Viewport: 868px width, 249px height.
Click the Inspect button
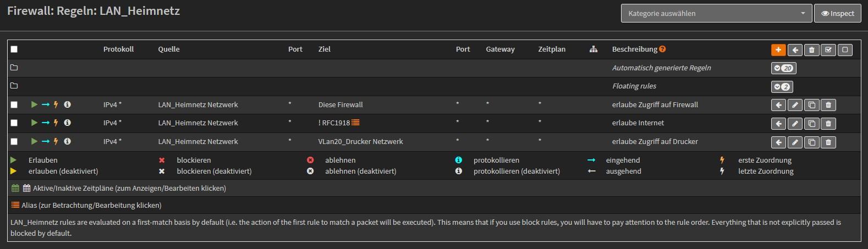(838, 14)
